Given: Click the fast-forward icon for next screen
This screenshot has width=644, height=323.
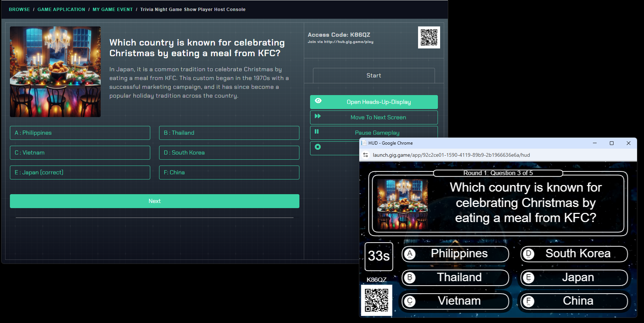Looking at the screenshot, I should coord(318,116).
